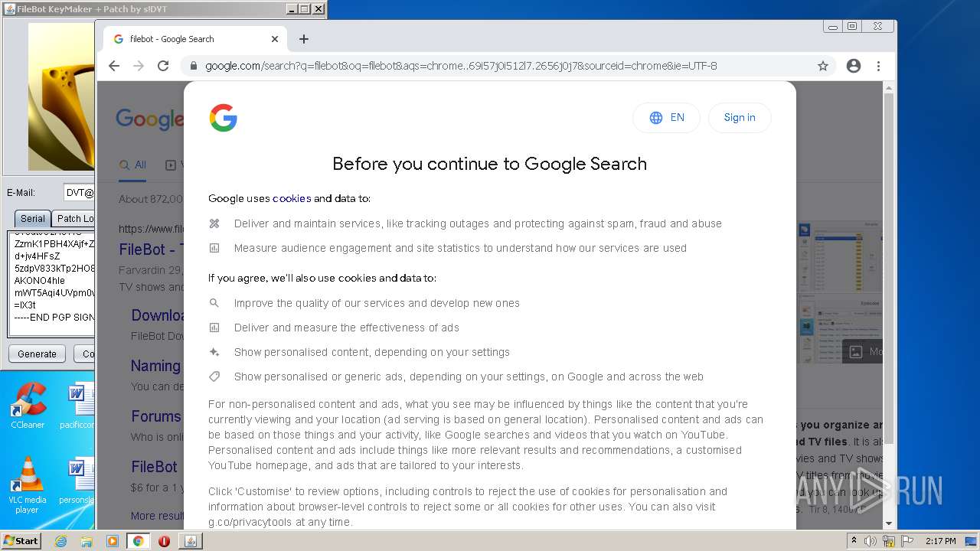Switch to the KeyMaker Java taskbar icon

pyautogui.click(x=190, y=541)
